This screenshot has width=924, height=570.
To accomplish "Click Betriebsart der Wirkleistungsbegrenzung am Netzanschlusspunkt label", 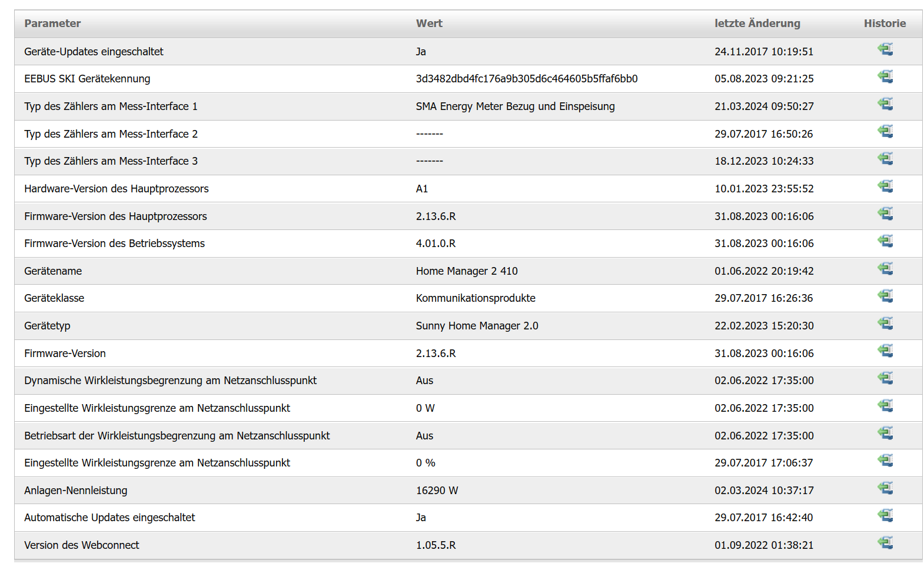I will [x=177, y=436].
